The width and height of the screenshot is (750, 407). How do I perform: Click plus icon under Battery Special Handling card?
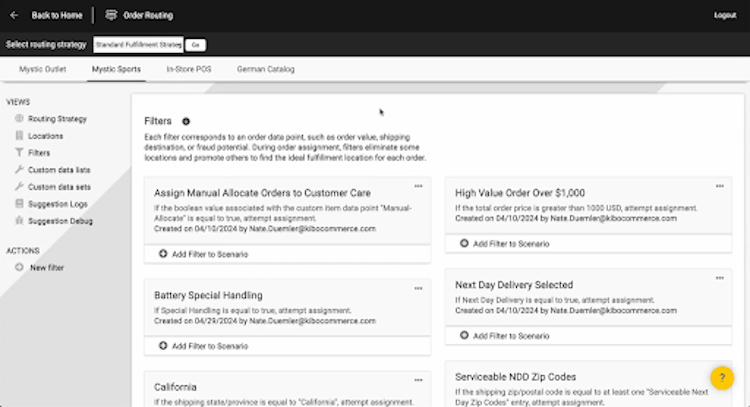coord(163,346)
